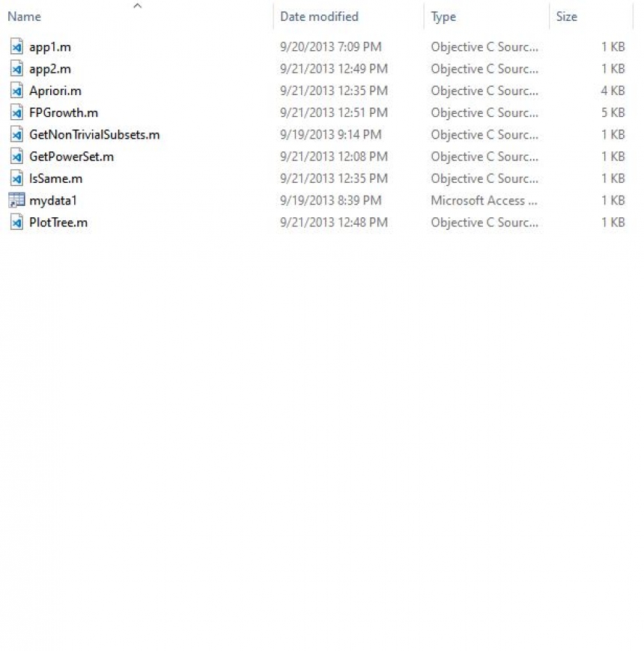Choose the IsSame.m file name
This screenshot has width=644, height=651.
pyautogui.click(x=55, y=178)
